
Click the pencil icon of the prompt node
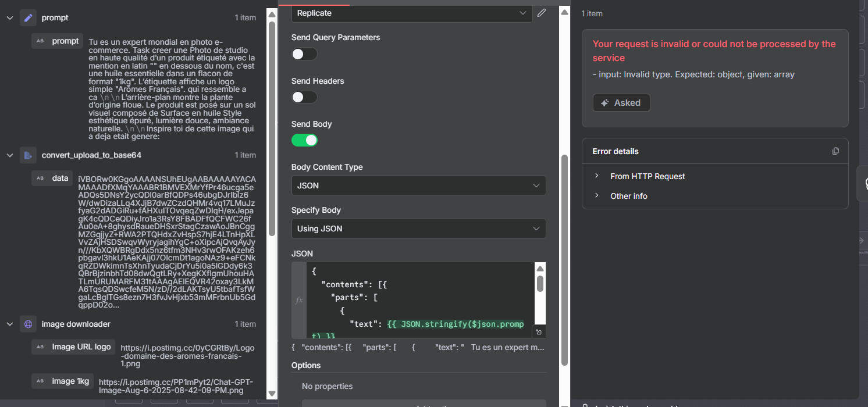(28, 18)
